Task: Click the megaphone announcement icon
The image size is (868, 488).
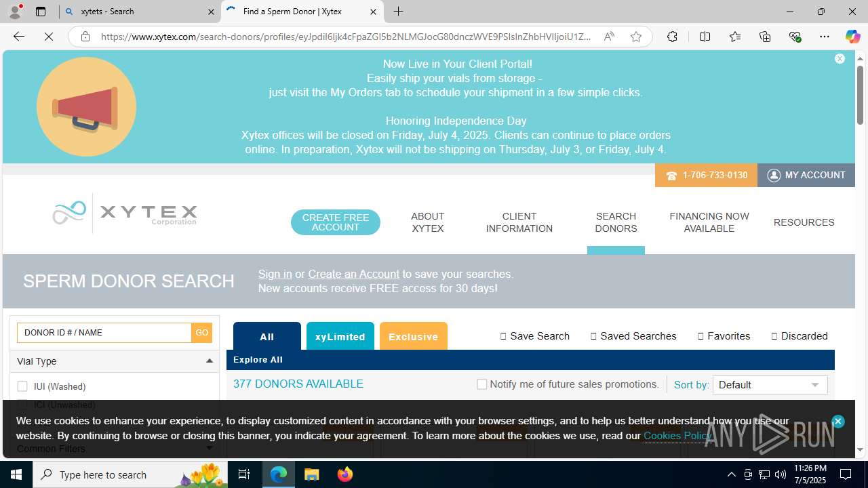Action: pos(86,106)
